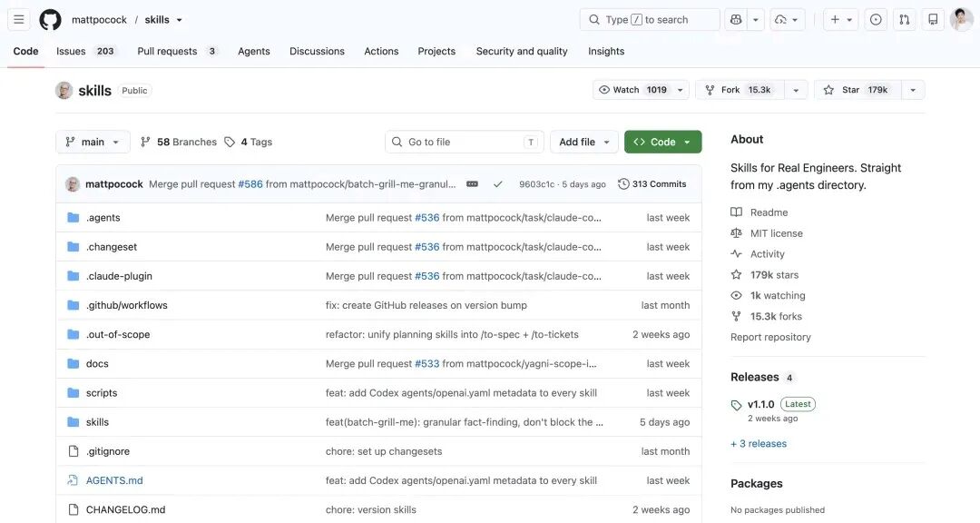Open the .claude-plugin folder
The image size is (980, 523).
point(119,276)
